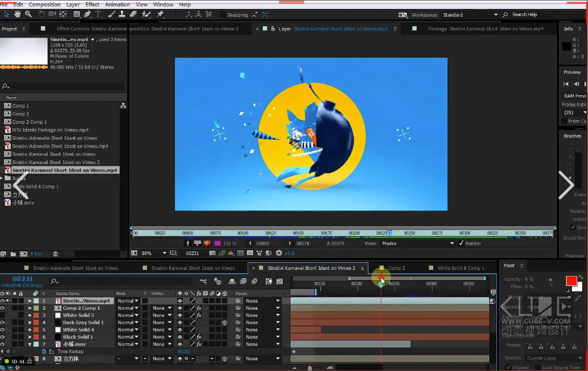
Task: Select 小球.mov in Project panel
Action: point(23,203)
